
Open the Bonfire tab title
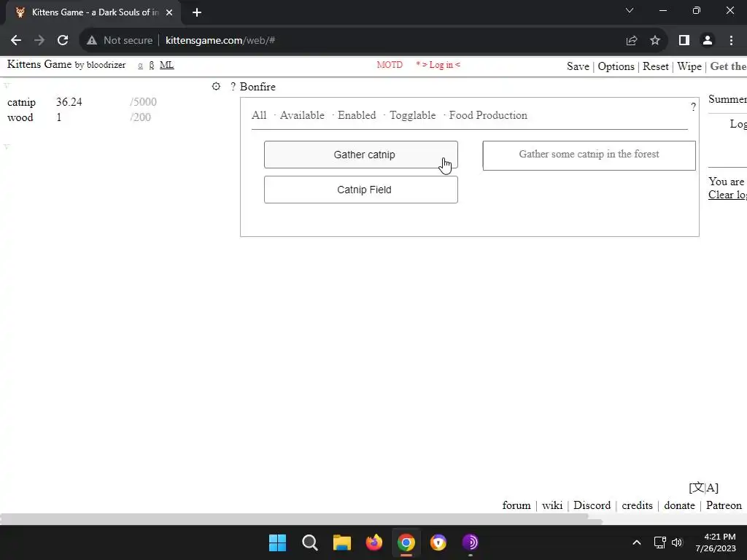(258, 87)
